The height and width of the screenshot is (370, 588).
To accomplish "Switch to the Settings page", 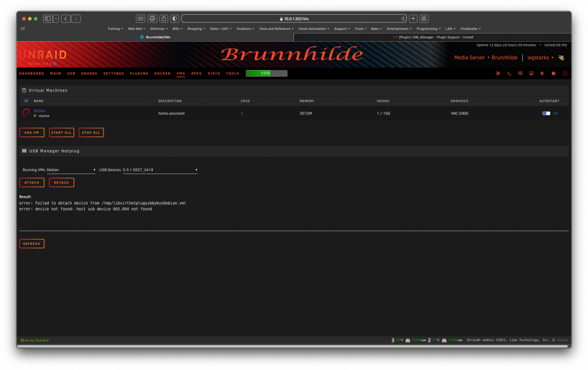I will (x=113, y=74).
